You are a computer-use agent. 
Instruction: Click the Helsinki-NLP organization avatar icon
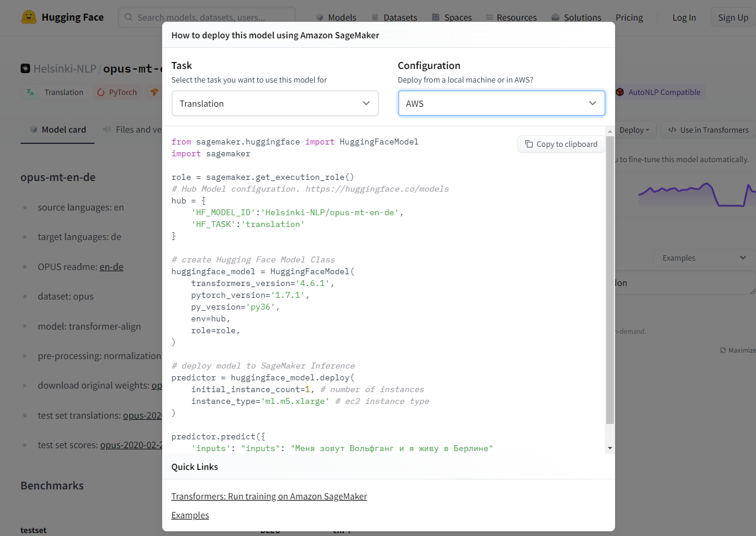point(25,68)
